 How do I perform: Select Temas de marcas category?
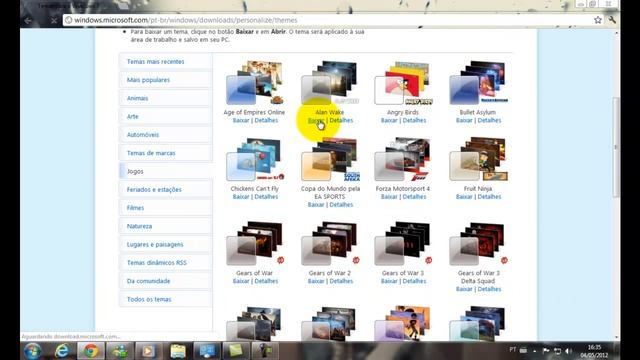151,153
